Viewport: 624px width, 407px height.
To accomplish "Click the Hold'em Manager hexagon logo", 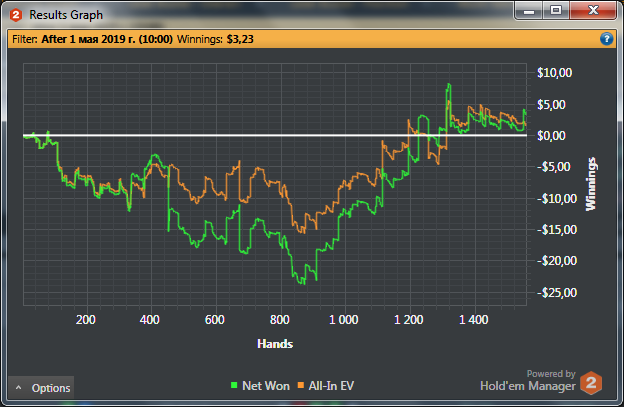I will pyautogui.click(x=591, y=383).
